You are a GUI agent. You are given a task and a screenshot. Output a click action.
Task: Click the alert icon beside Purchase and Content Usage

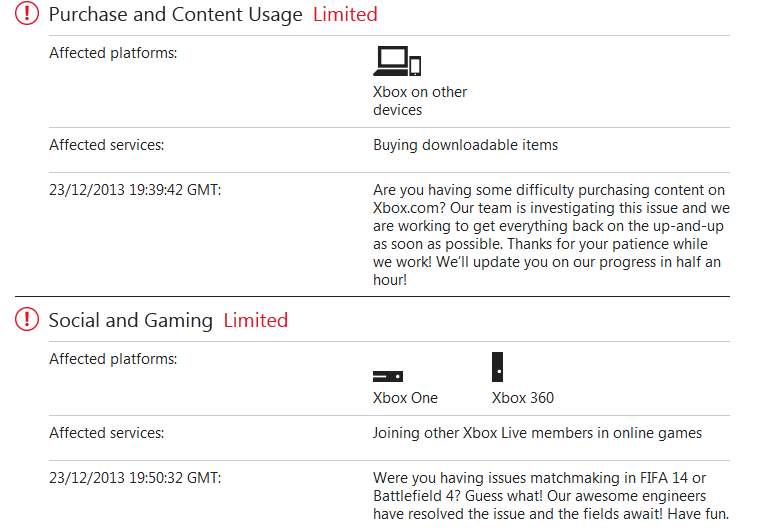[26, 15]
